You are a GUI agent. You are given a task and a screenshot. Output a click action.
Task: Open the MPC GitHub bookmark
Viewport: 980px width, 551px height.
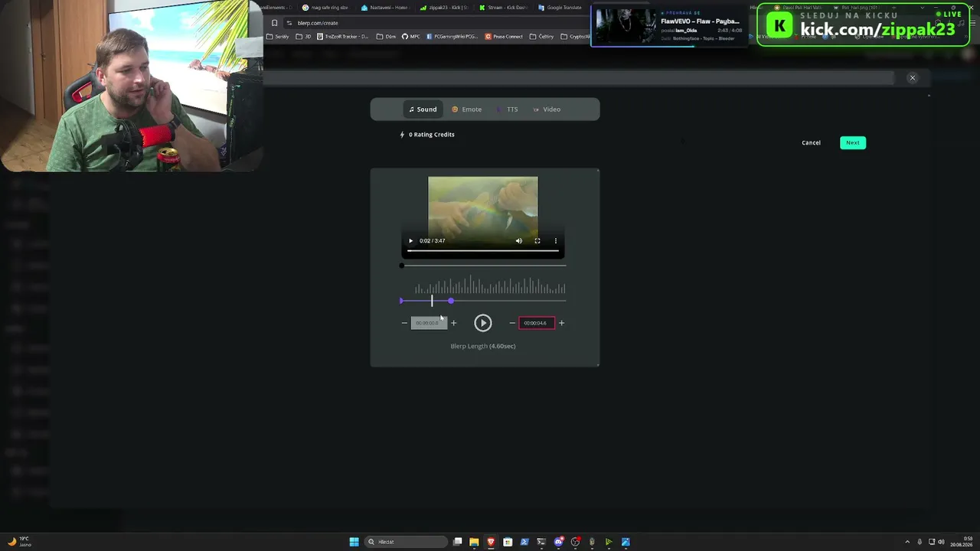(x=411, y=37)
